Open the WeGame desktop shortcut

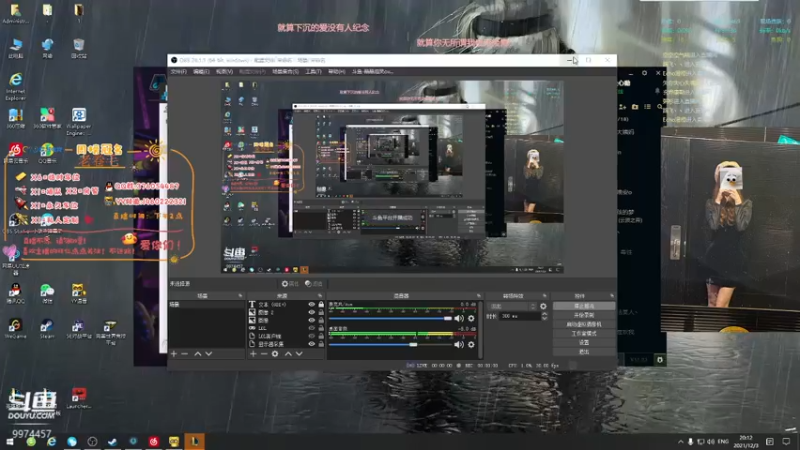pos(15,329)
